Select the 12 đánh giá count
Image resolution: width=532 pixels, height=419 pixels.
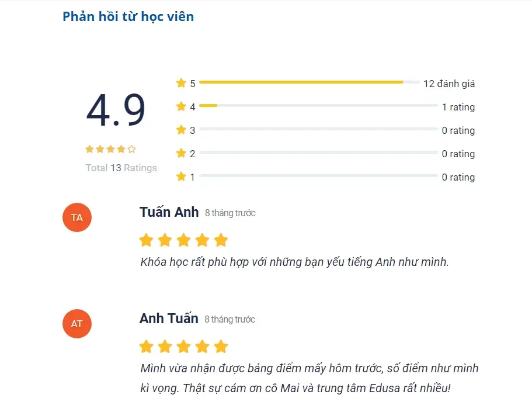450,83
